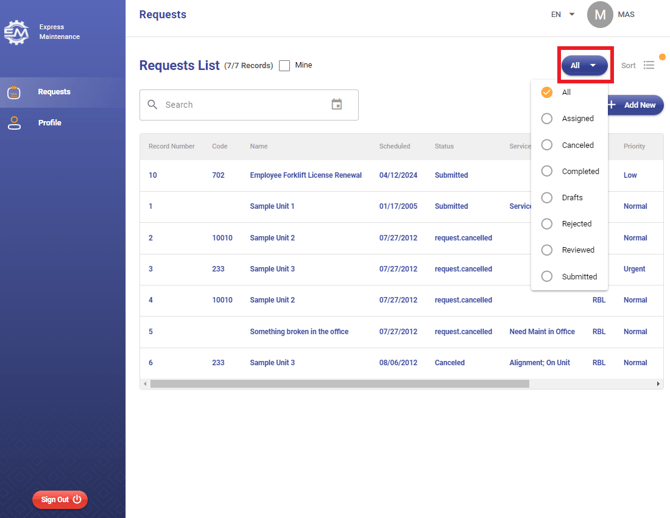Click into the Search field

(240, 104)
